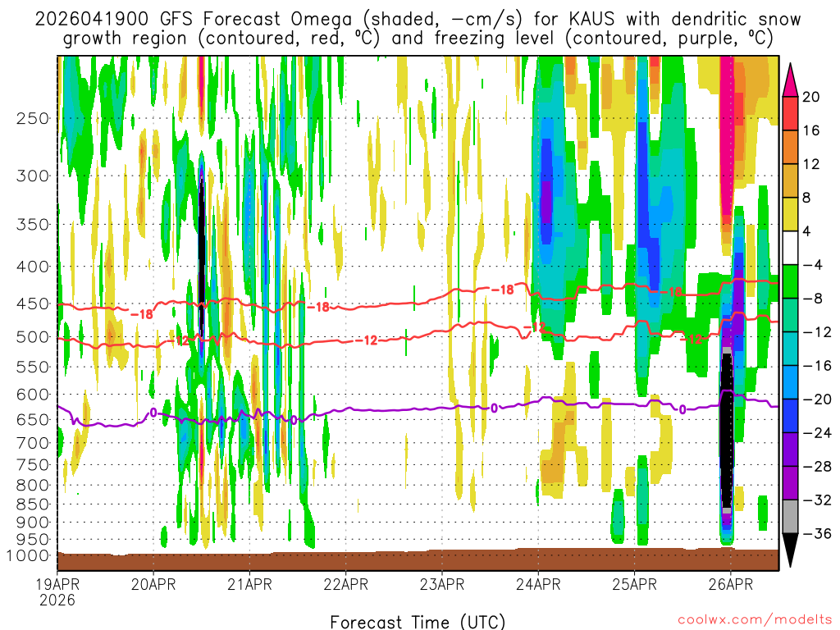Image resolution: width=840 pixels, height=630 pixels.
Task: Click the pink upward arrow atop colorbar
Action: coord(790,80)
